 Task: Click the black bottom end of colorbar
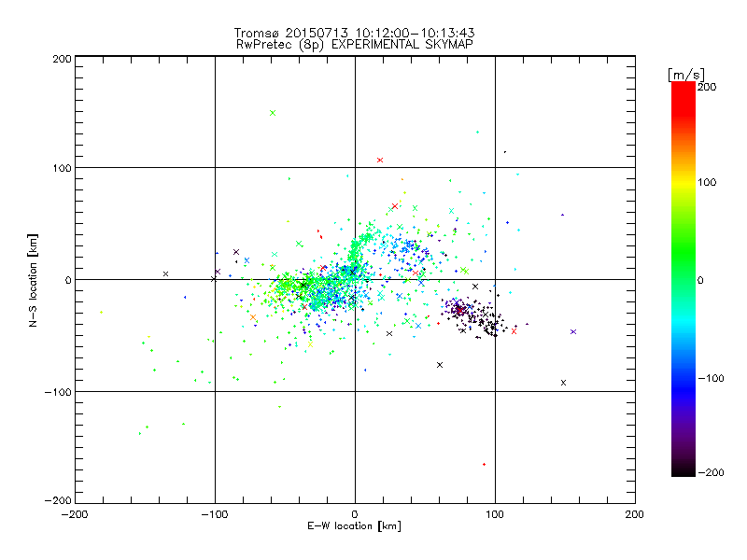coord(684,469)
